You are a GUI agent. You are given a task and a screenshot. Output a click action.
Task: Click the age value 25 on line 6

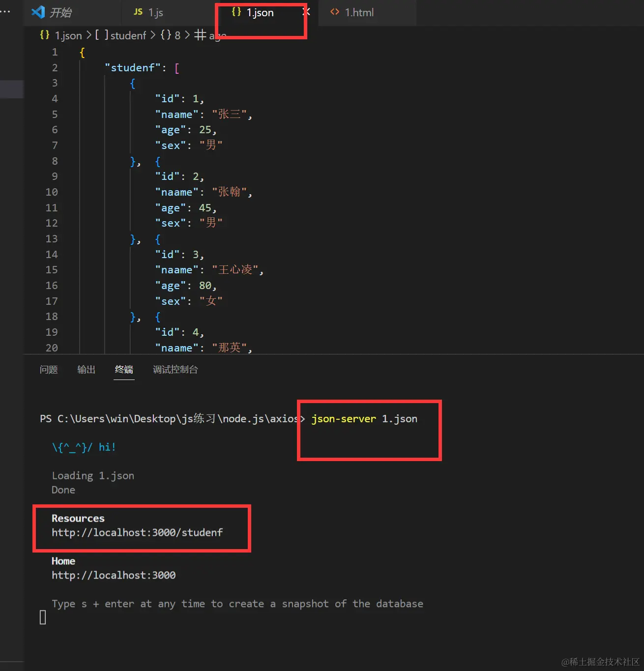(205, 130)
